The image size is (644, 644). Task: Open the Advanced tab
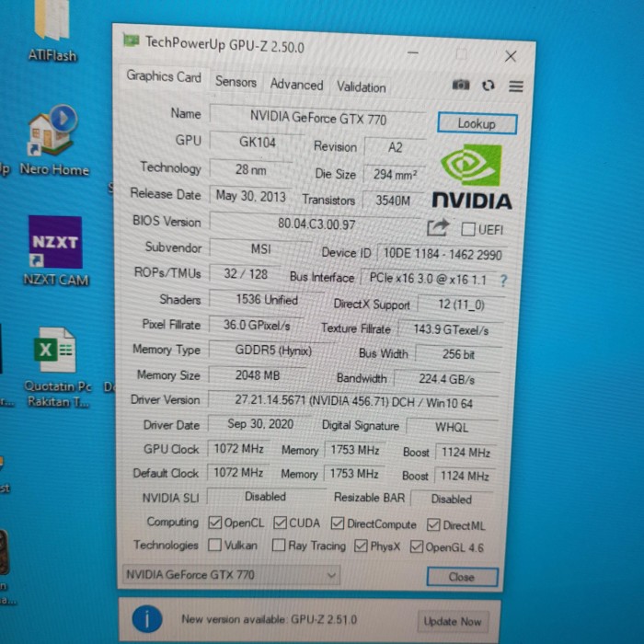[x=296, y=85]
